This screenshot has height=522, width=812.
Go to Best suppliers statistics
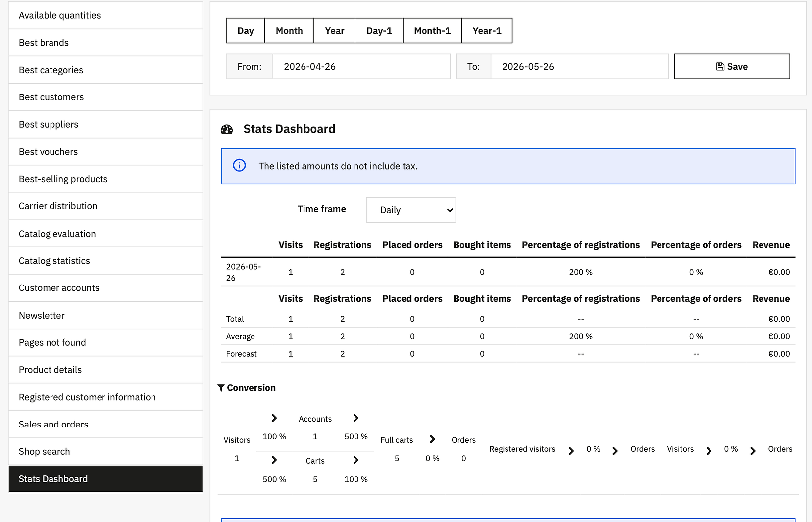(x=105, y=124)
